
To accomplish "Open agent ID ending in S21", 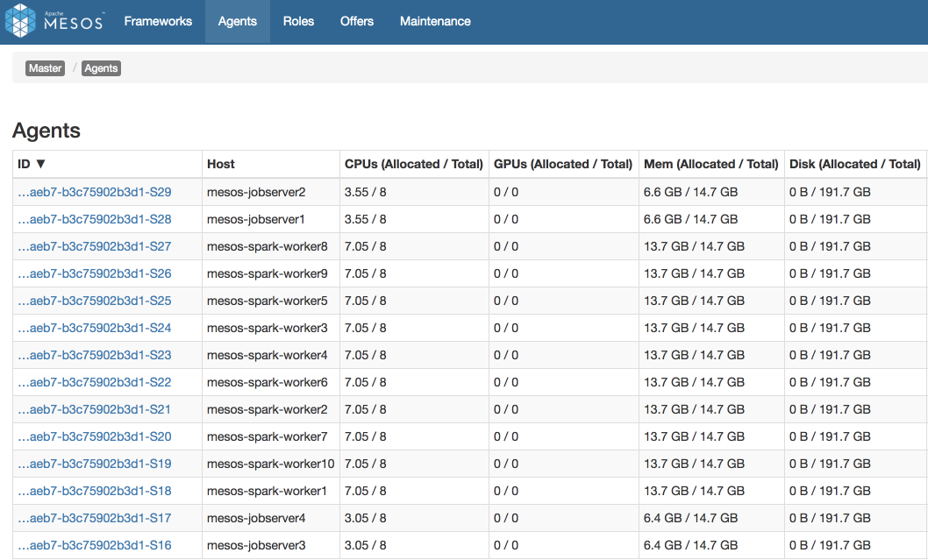I will [95, 410].
